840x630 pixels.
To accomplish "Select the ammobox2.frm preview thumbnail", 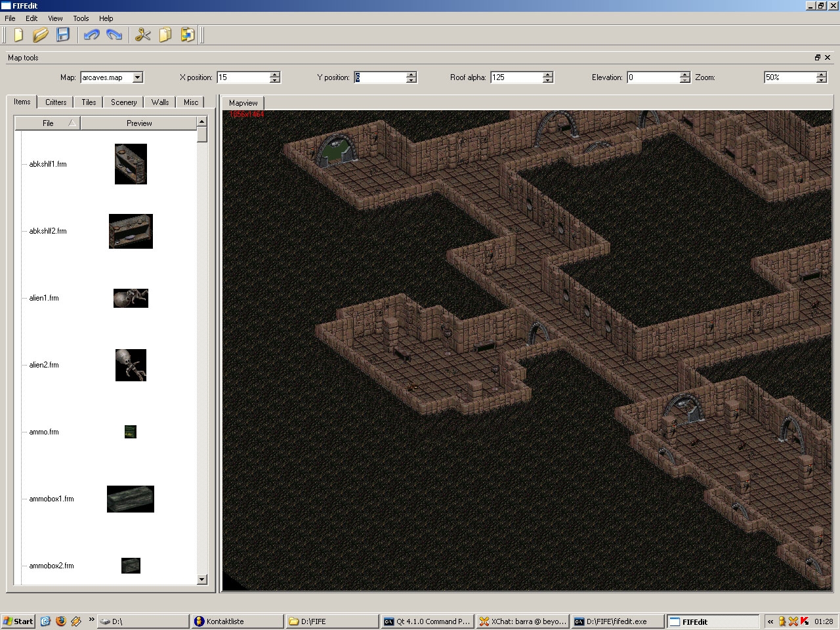I will click(131, 566).
